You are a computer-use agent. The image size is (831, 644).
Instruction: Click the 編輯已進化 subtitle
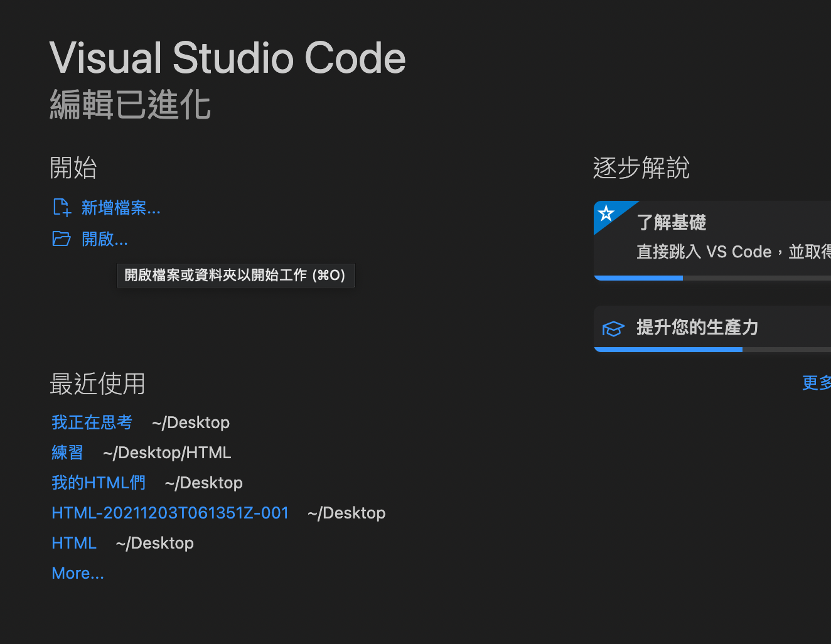click(130, 104)
